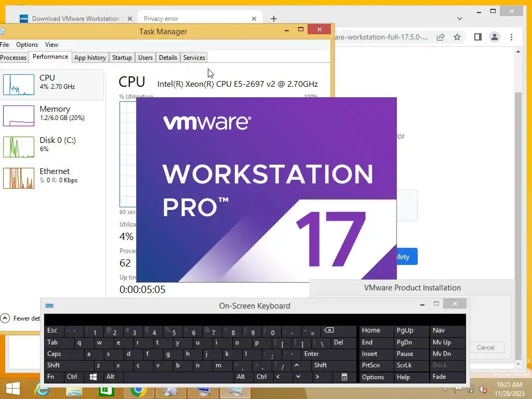This screenshot has width=532, height=399.
Task: Switch to the App history tab
Action: click(90, 58)
